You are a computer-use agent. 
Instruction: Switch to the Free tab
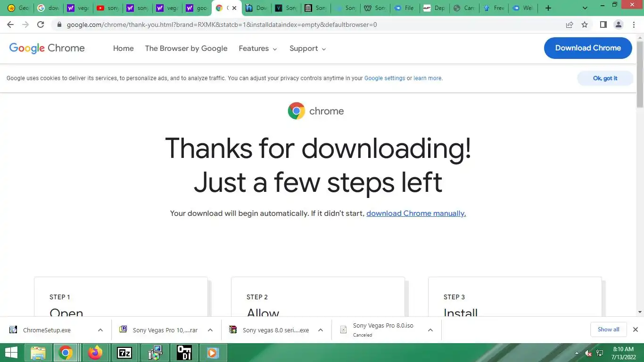494,8
